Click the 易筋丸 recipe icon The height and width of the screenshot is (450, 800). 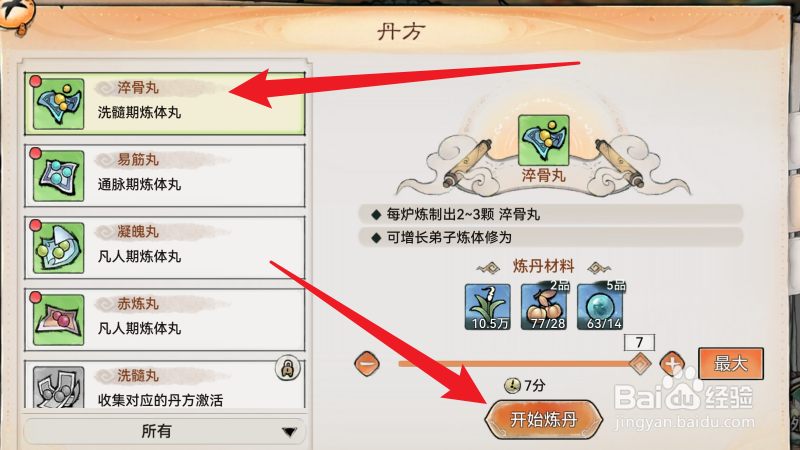59,176
